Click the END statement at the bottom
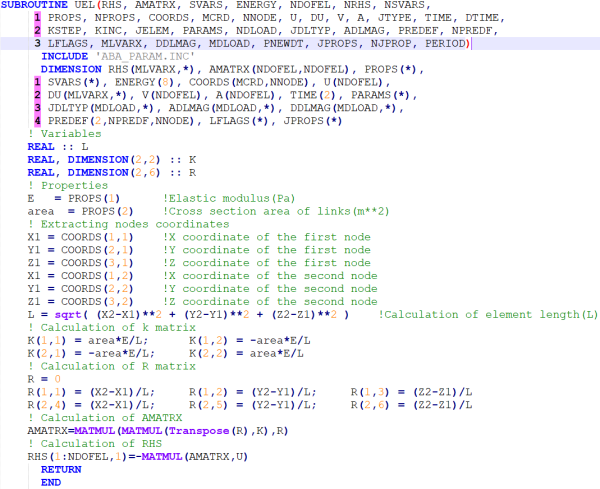600x489 pixels. click(50, 482)
